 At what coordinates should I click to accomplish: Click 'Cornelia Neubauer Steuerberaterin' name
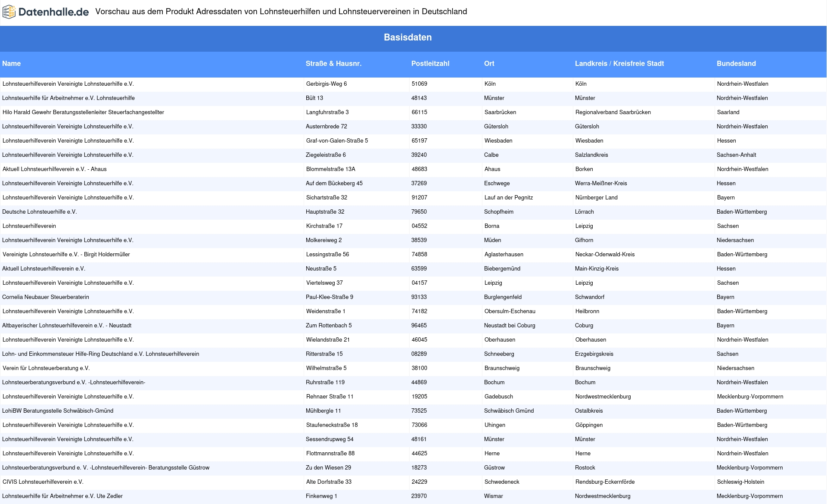coord(46,297)
